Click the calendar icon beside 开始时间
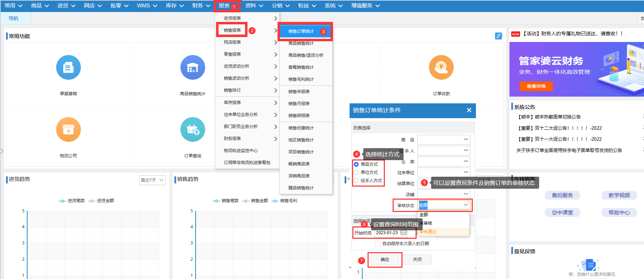This screenshot has height=279, width=644. pos(404,233)
